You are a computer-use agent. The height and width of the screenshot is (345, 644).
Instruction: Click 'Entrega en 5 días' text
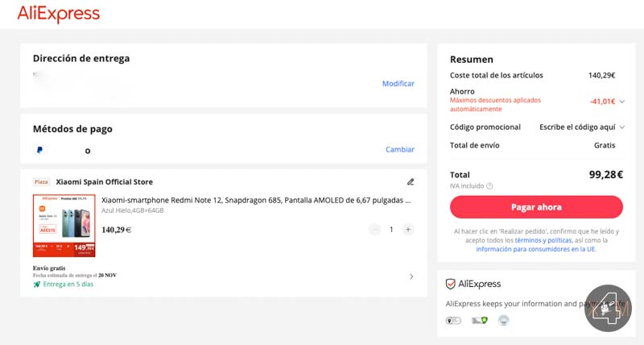point(68,285)
